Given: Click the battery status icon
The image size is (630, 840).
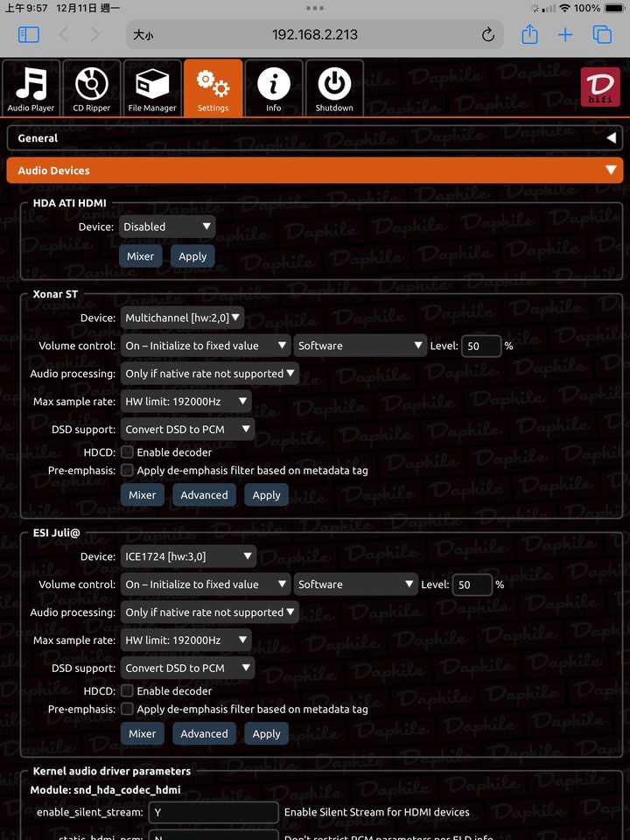Looking at the screenshot, I should pos(614,8).
